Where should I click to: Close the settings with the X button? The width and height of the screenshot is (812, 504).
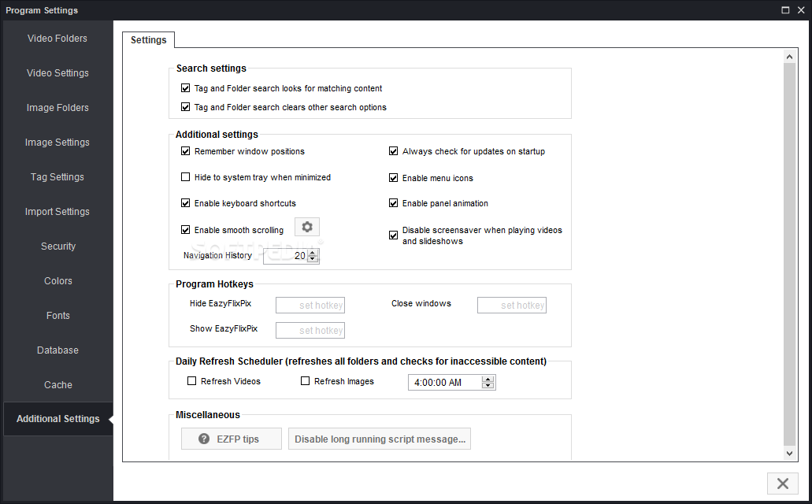[783, 484]
